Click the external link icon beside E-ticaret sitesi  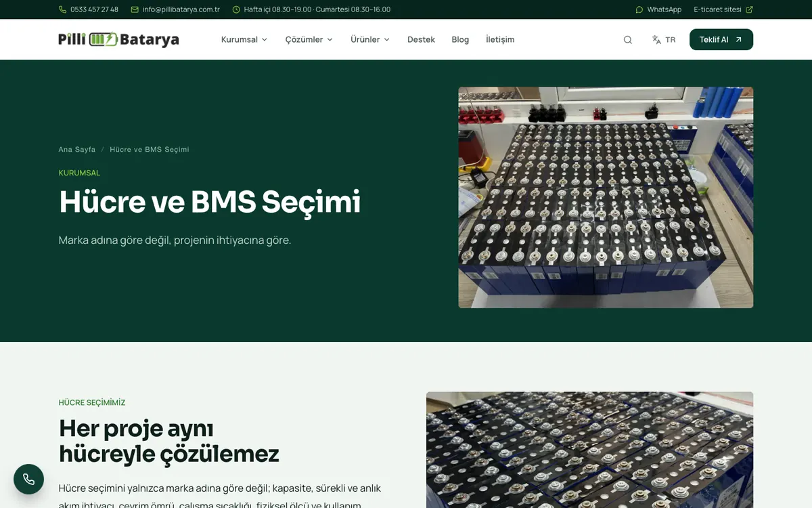pyautogui.click(x=749, y=9)
